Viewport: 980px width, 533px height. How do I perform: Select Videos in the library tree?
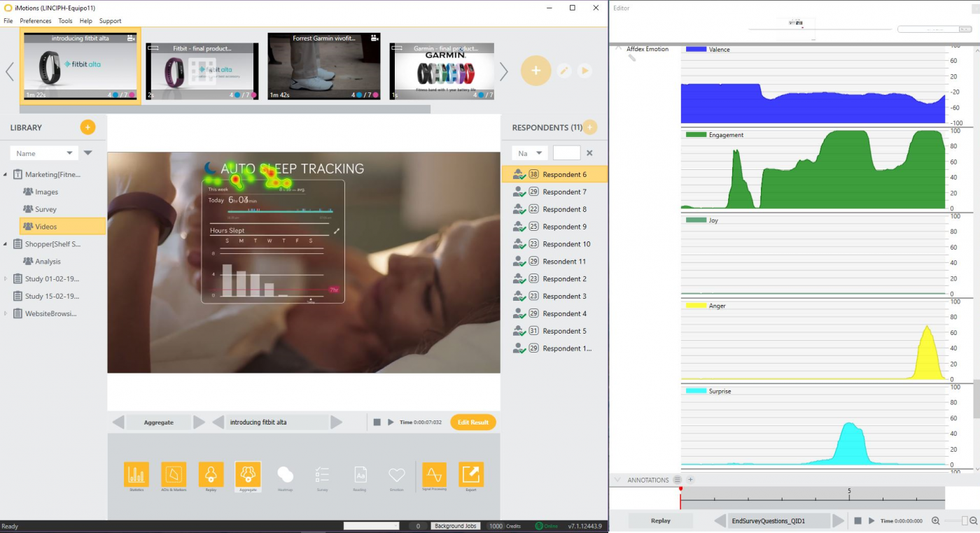click(62, 227)
